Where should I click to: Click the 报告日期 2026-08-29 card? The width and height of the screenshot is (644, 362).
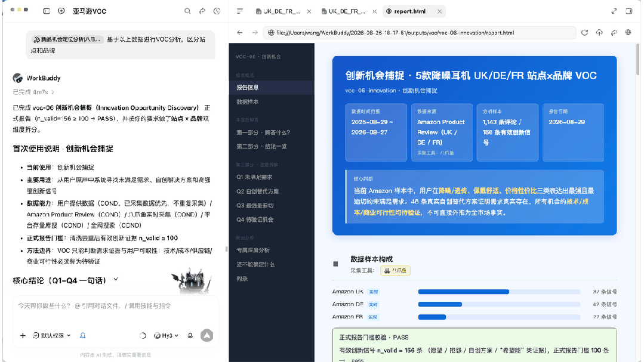point(574,132)
